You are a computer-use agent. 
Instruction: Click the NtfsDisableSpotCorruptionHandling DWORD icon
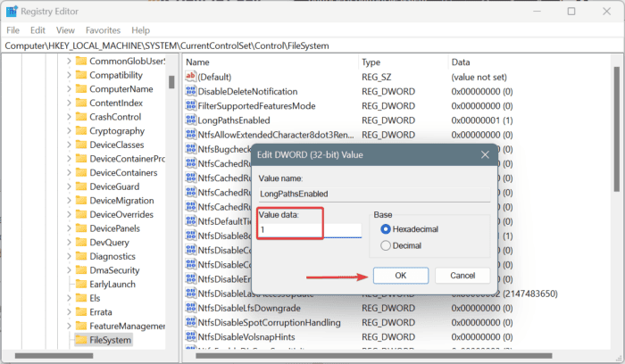pyautogui.click(x=191, y=322)
